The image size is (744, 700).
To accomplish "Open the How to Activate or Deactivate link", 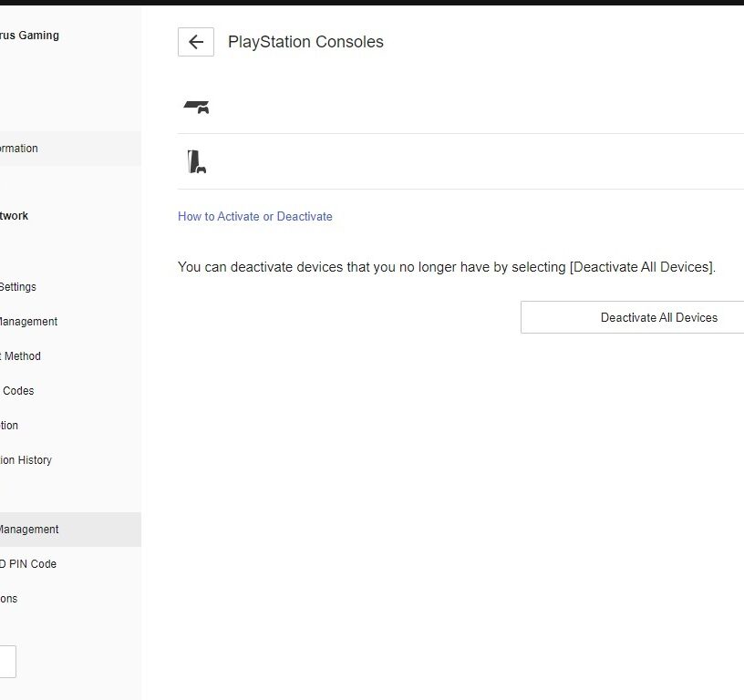I will coord(254,216).
